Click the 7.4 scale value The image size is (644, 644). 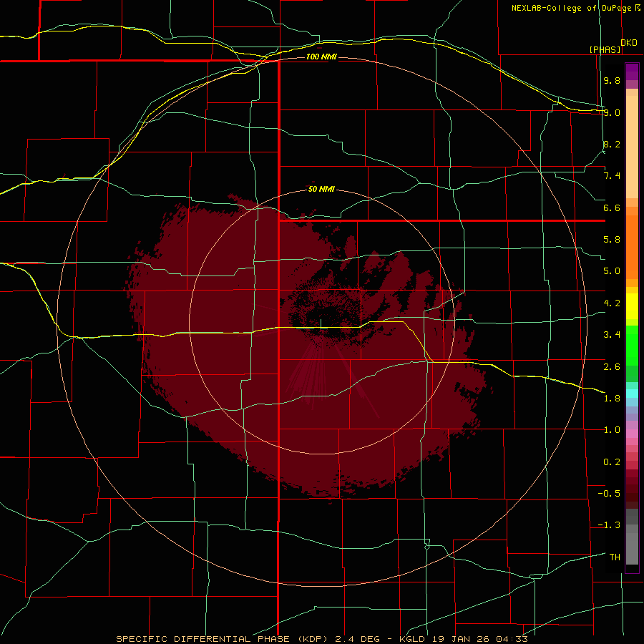pos(612,176)
